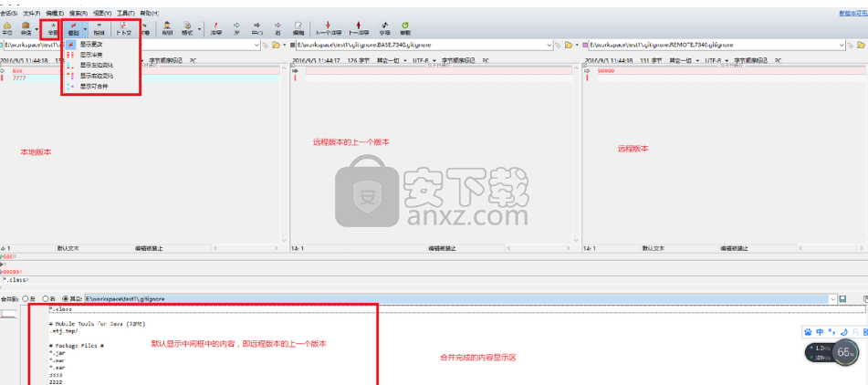
Task: Jump to next conflict with 下一个冲突
Action: [x=328, y=29]
